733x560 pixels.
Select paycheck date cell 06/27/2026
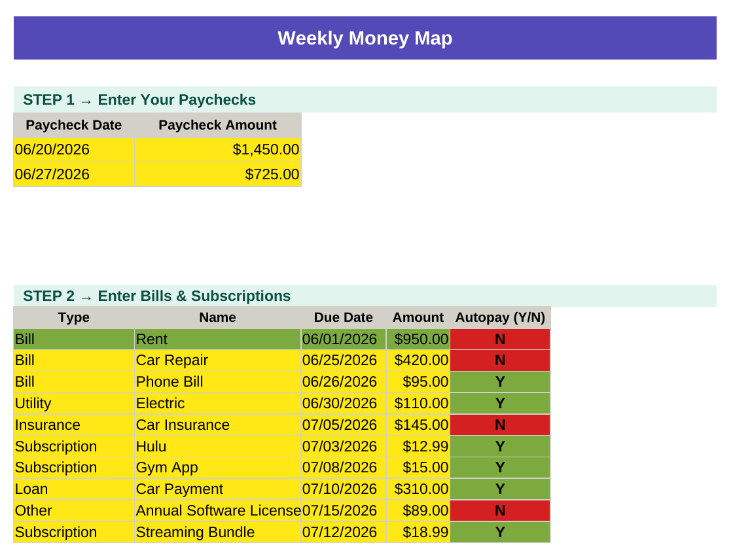74,175
